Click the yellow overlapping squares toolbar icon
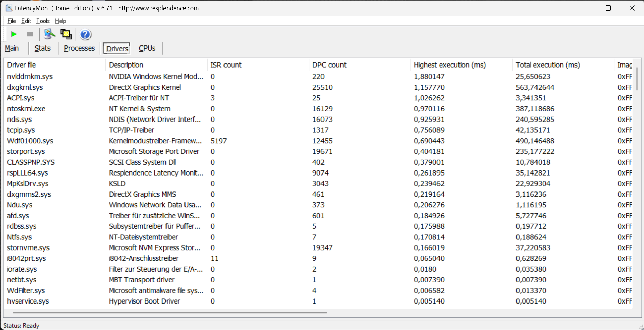This screenshot has height=330, width=644. tap(66, 34)
